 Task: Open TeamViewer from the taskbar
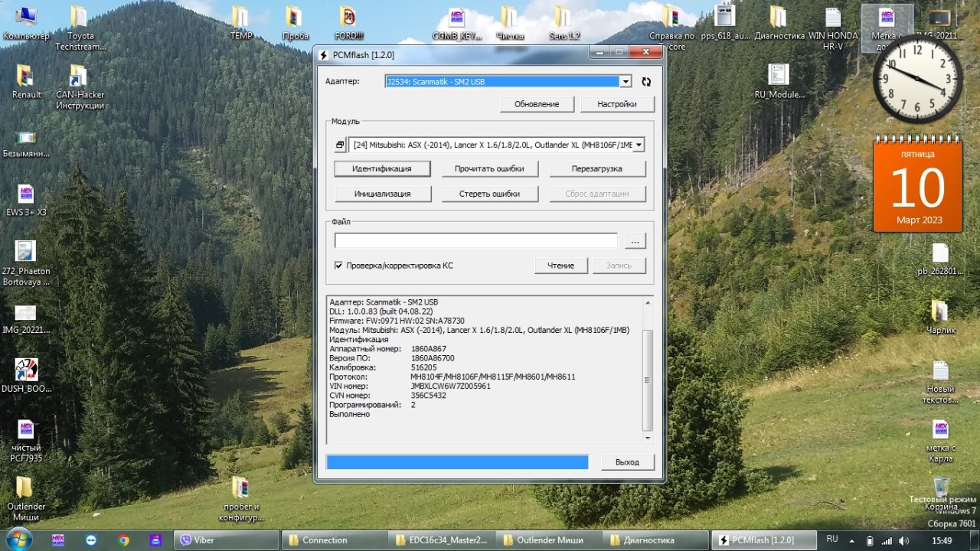coord(91,540)
